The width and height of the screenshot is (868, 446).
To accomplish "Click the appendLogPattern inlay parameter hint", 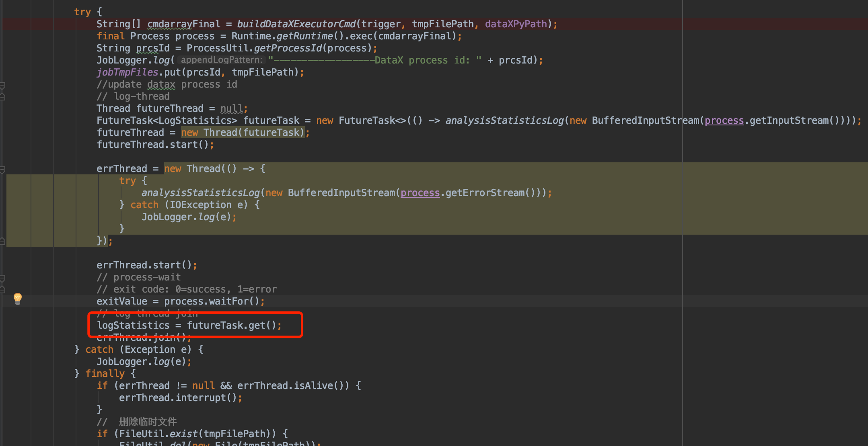I will [221, 59].
